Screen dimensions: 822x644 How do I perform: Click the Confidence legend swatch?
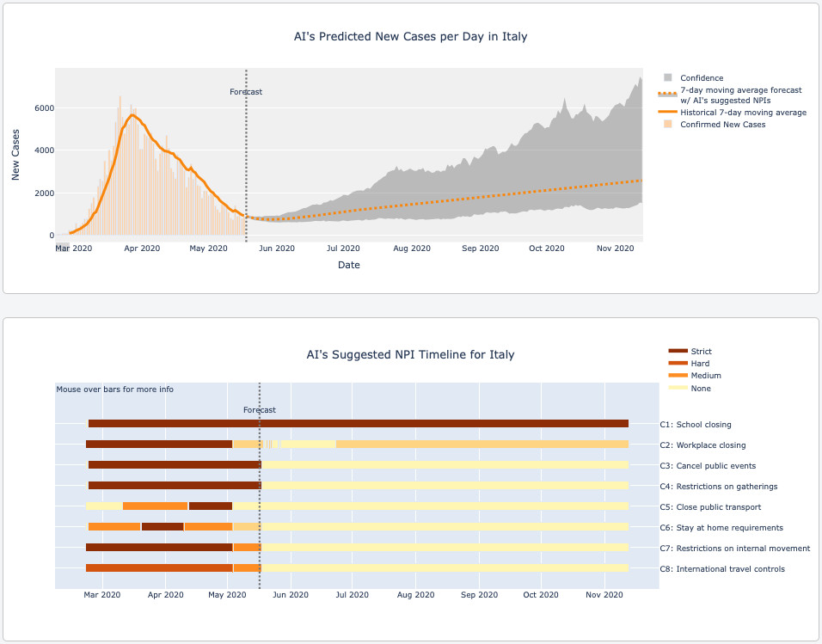click(x=667, y=78)
